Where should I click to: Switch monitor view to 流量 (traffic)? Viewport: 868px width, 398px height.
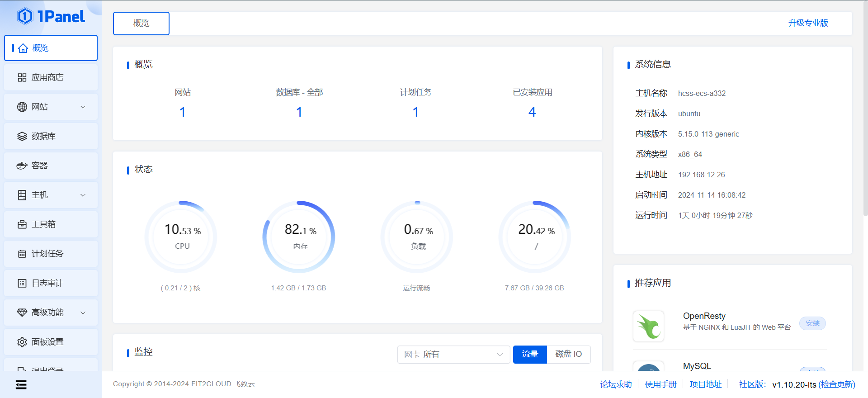530,355
